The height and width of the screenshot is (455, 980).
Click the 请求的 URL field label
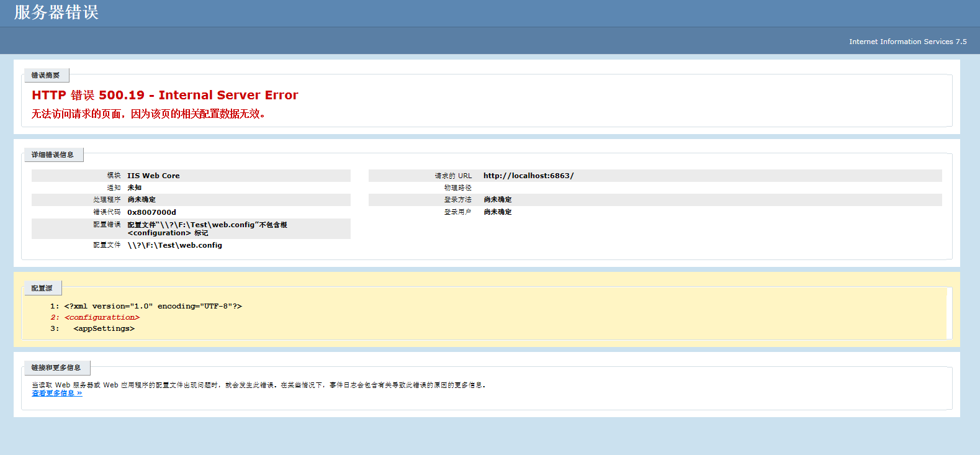[x=453, y=176]
